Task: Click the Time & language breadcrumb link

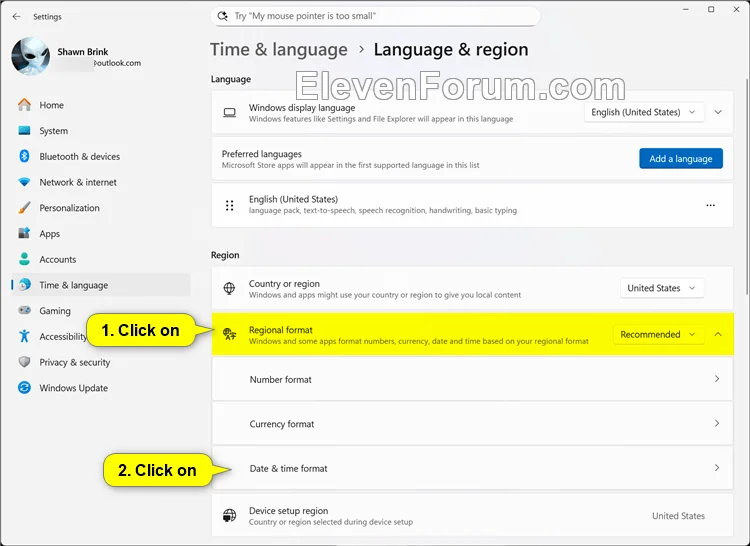Action: [279, 50]
